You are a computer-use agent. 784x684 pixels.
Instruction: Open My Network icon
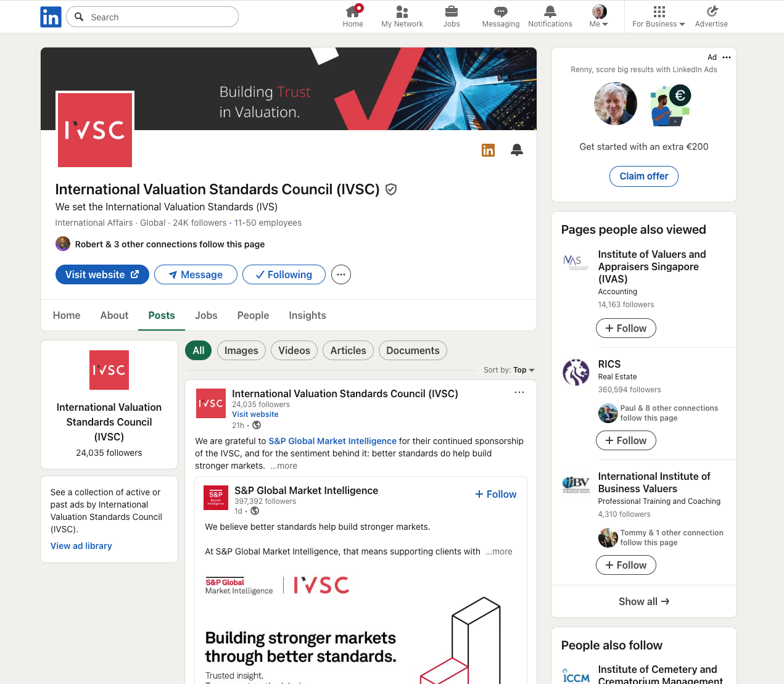pyautogui.click(x=402, y=17)
